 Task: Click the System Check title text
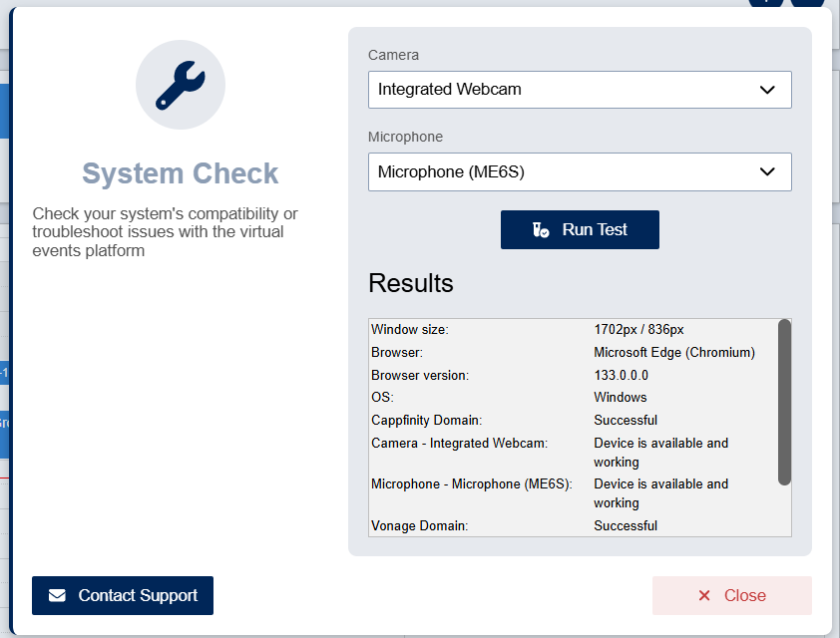coord(180,173)
